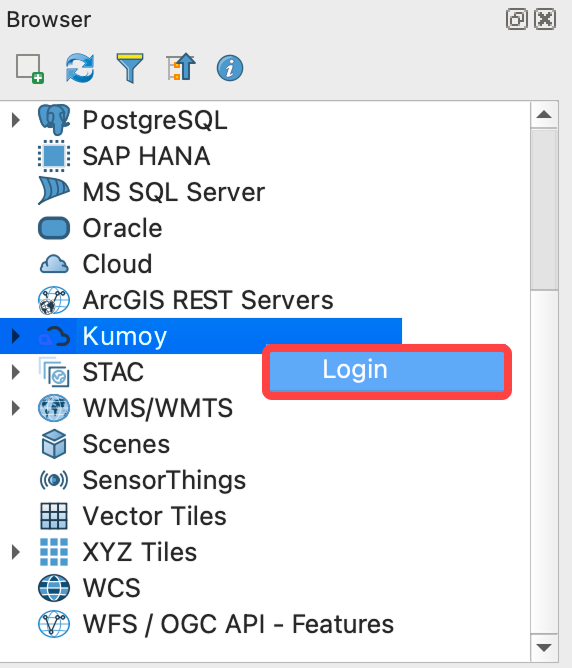This screenshot has height=668, width=572.
Task: Click the Kumoy cloud icon
Action: pos(54,336)
